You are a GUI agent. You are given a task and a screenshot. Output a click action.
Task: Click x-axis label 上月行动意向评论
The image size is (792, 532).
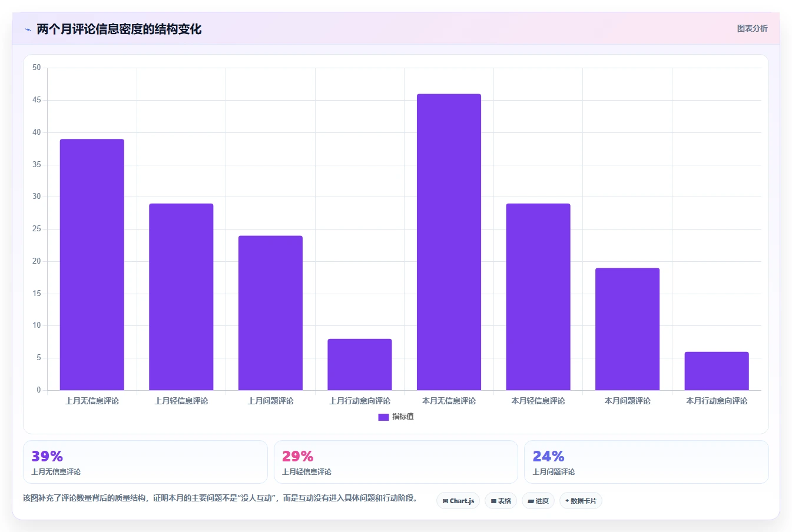(x=360, y=401)
